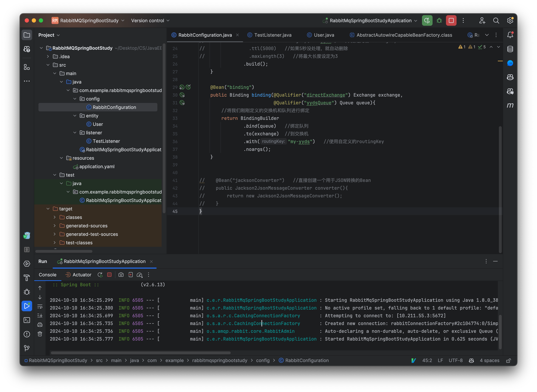The width and height of the screenshot is (537, 392).
Task: Click the 4 spaces indent setting
Action: 489,360
